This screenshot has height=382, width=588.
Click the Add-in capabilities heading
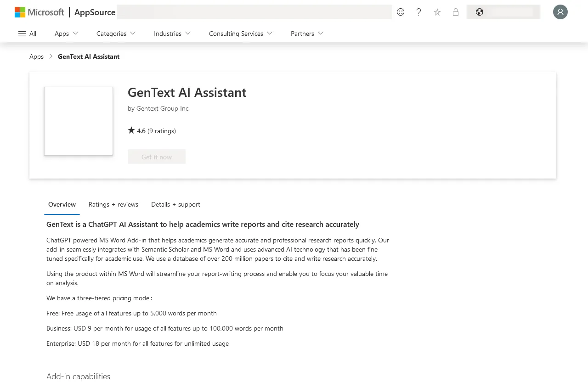coord(79,376)
